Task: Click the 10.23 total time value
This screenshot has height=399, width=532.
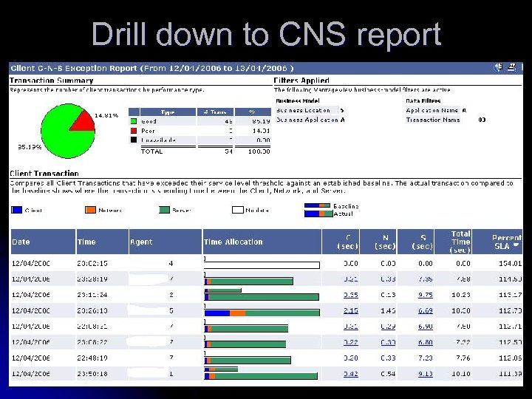Action: pyautogui.click(x=461, y=295)
